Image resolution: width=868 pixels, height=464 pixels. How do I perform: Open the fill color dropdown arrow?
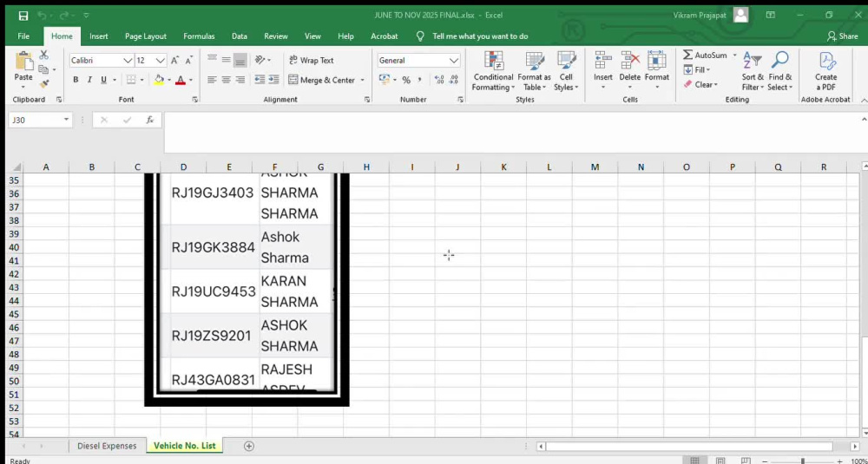[x=169, y=80]
